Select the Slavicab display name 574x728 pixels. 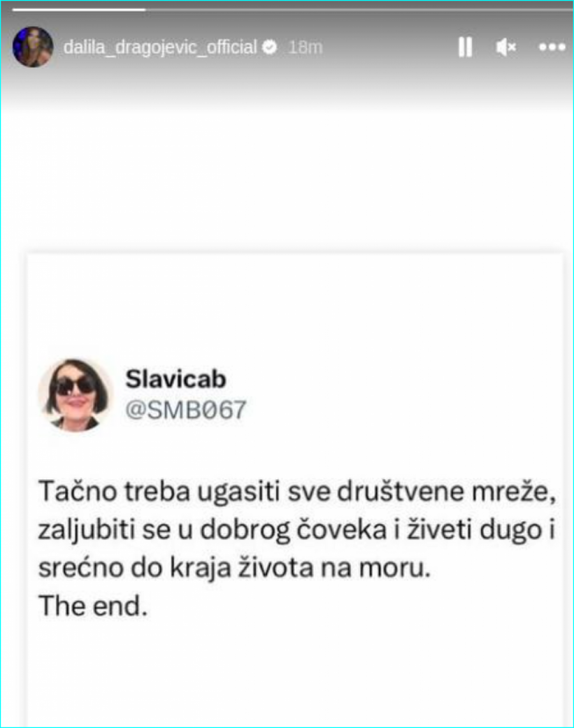coord(176,379)
